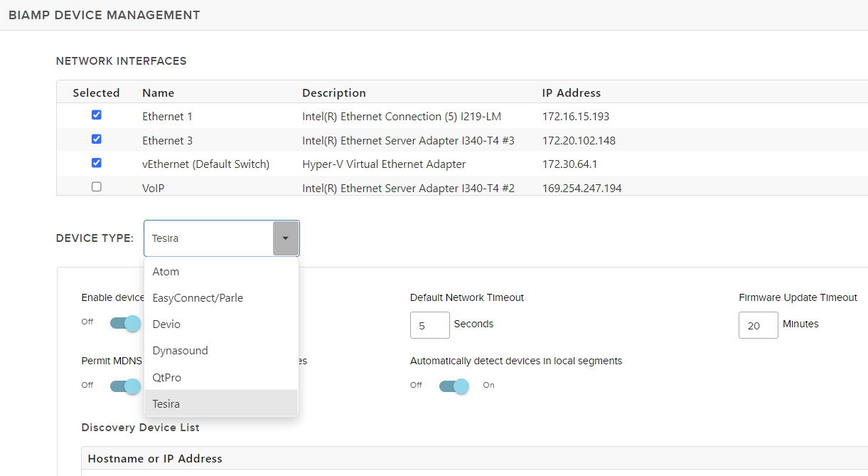This screenshot has width=868, height=476.
Task: Uncheck the Ethernet 1 interface checkbox
Action: pyautogui.click(x=97, y=115)
